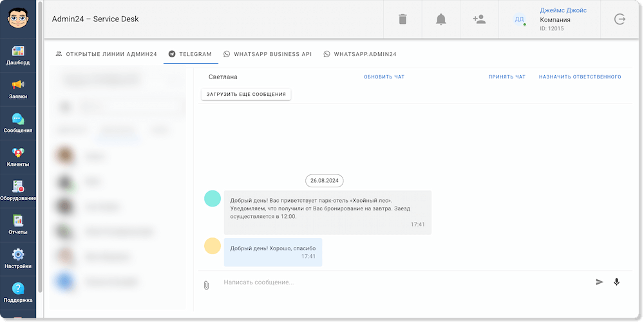Click the add user icon

coord(479,19)
